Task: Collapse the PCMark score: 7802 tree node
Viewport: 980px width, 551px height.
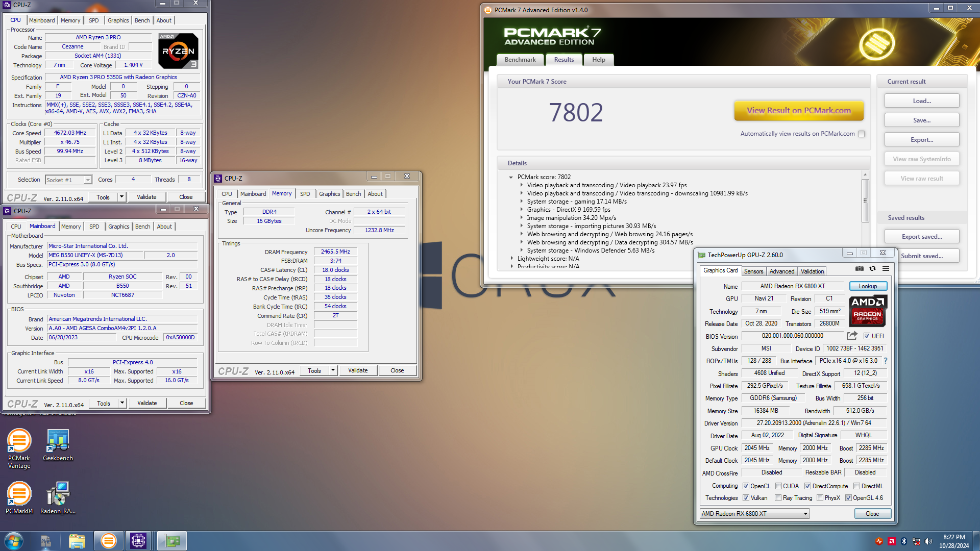Action: pos(511,177)
